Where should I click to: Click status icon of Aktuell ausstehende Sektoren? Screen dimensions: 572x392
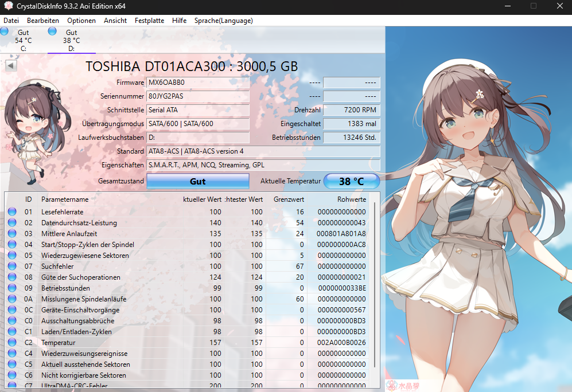tap(12, 364)
